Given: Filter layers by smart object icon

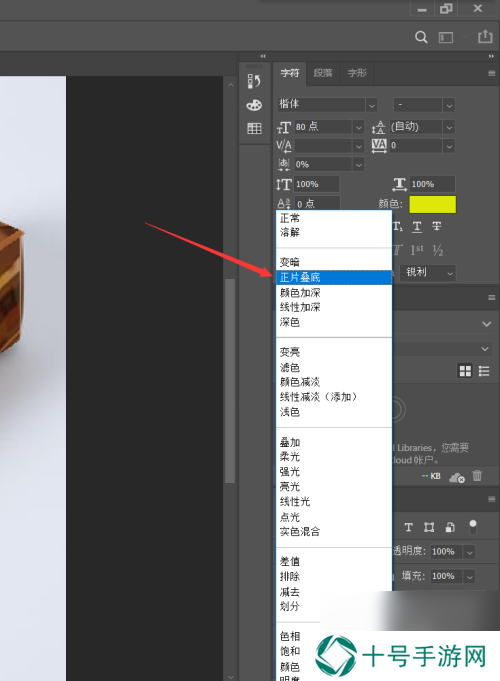Looking at the screenshot, I should [450, 527].
